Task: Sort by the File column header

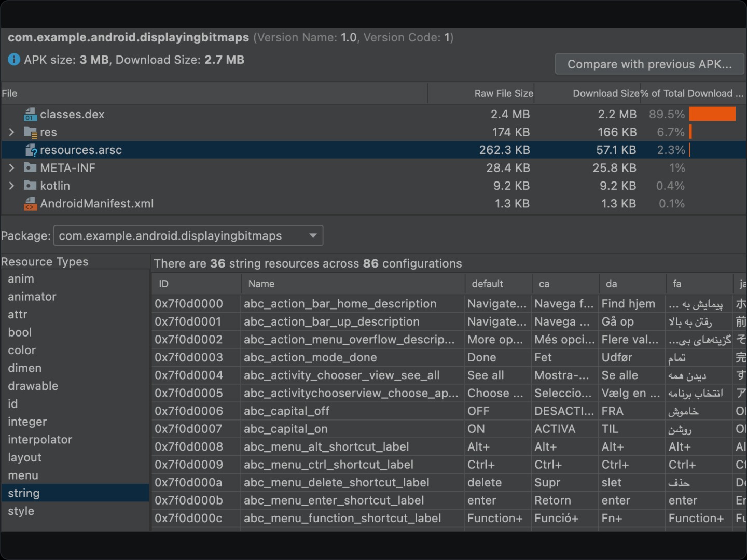Action: [x=214, y=93]
